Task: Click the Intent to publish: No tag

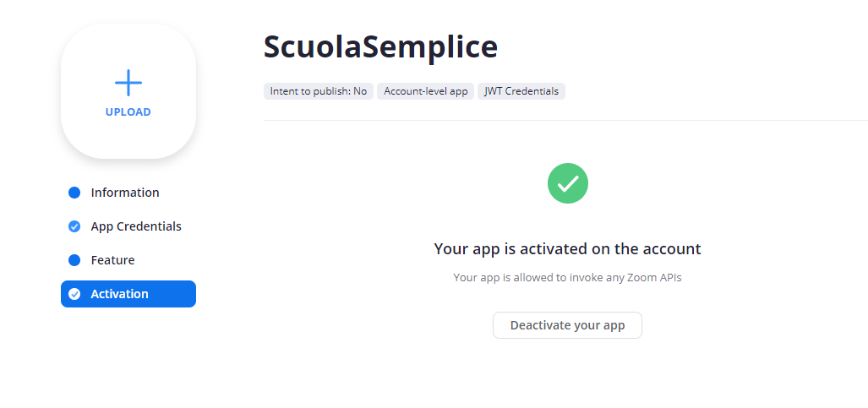Action: click(x=319, y=91)
